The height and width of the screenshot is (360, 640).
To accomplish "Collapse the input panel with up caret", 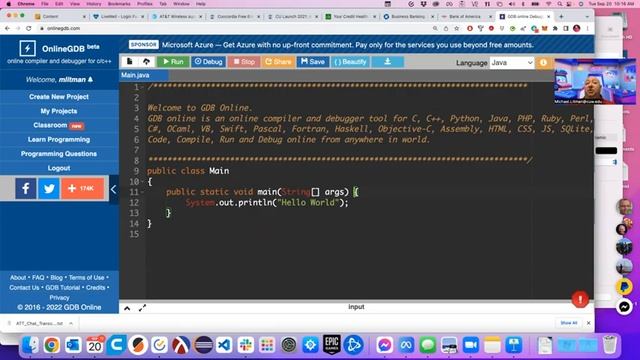I will click(127, 308).
